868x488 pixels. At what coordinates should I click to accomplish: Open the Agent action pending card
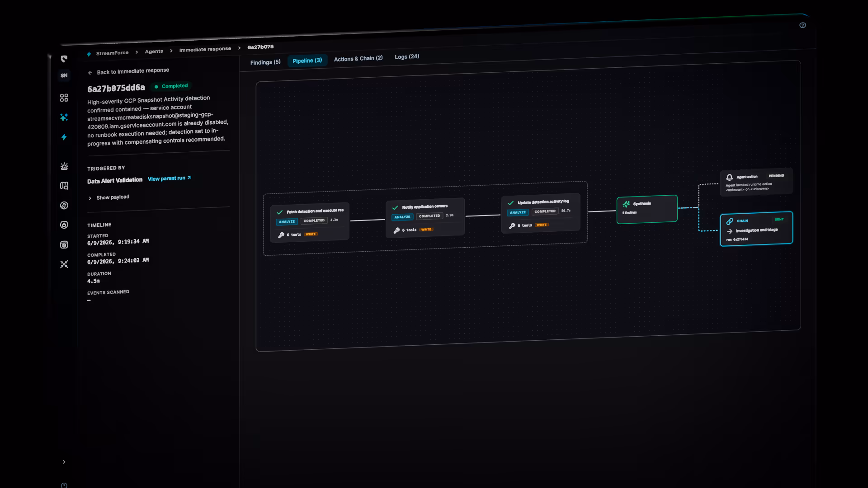tap(756, 182)
